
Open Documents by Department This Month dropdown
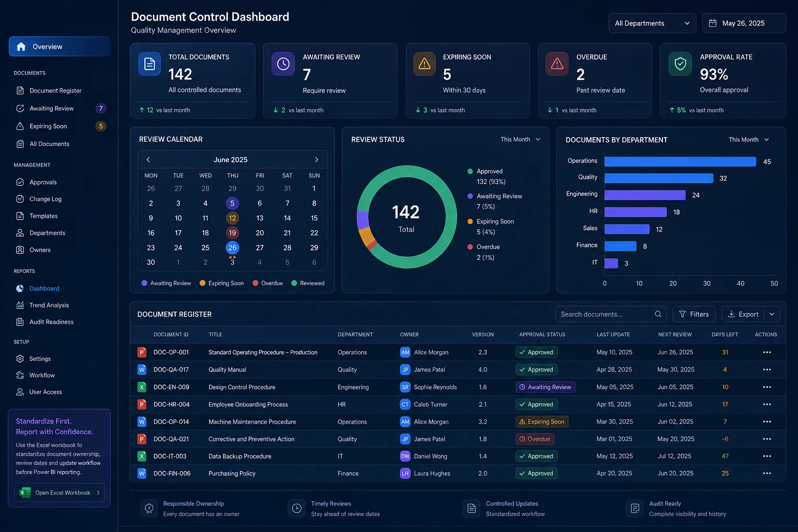point(749,140)
